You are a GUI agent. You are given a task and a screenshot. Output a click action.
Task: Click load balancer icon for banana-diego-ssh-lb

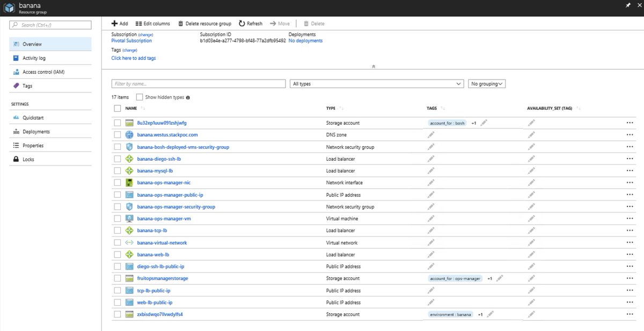(129, 159)
